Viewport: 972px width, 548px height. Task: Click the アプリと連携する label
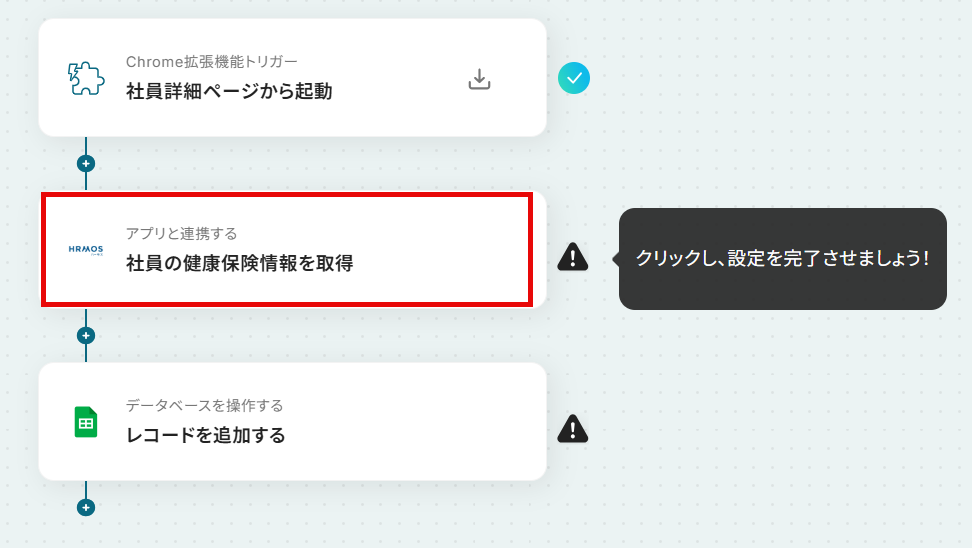click(181, 234)
